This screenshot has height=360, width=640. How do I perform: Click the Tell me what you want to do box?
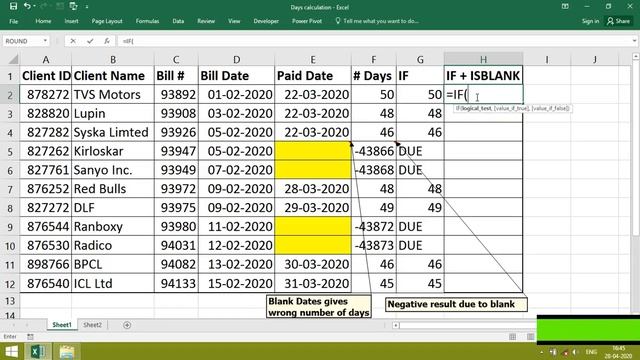(x=377, y=21)
